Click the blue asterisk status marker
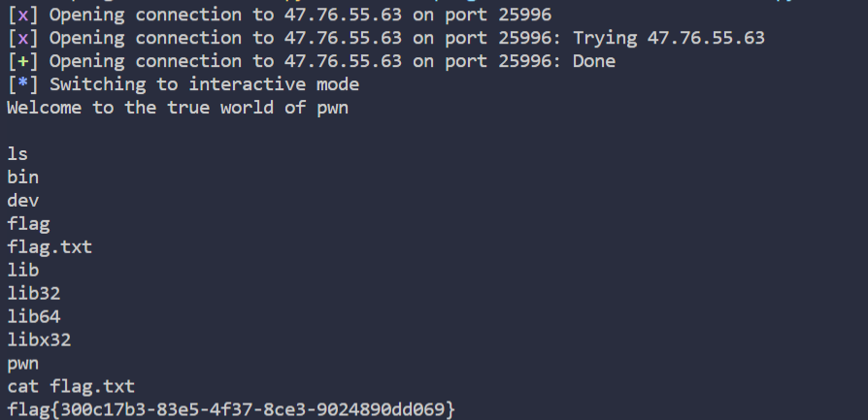This screenshot has width=868, height=420. (x=22, y=83)
